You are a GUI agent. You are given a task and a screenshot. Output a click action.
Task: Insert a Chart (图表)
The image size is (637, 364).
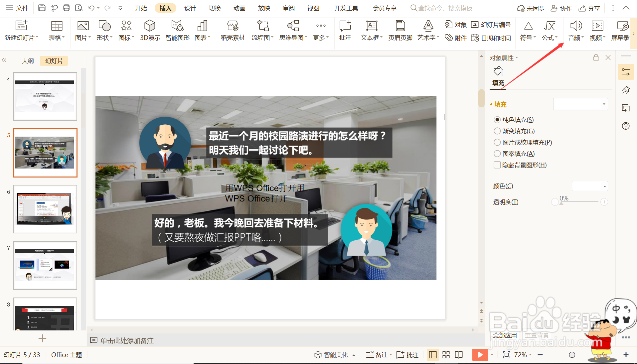coord(202,31)
